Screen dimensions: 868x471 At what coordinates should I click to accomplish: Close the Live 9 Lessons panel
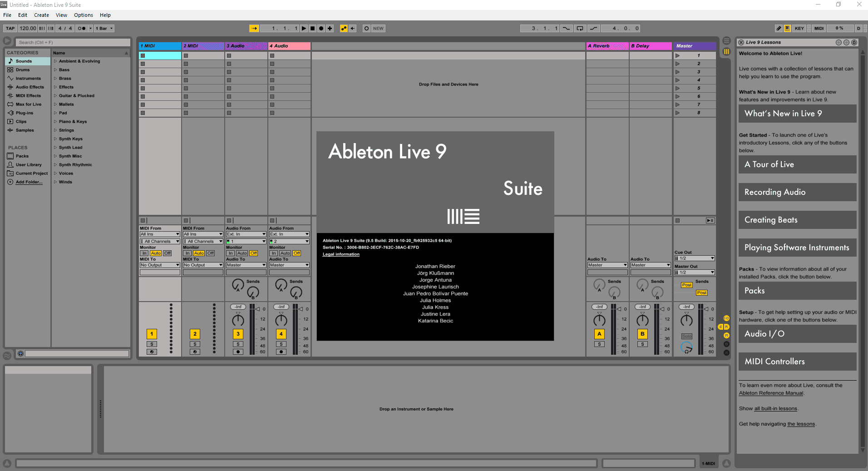pyautogui.click(x=741, y=42)
